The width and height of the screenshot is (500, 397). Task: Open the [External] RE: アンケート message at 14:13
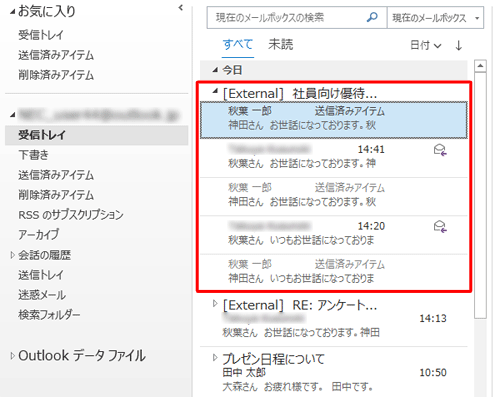(x=334, y=319)
